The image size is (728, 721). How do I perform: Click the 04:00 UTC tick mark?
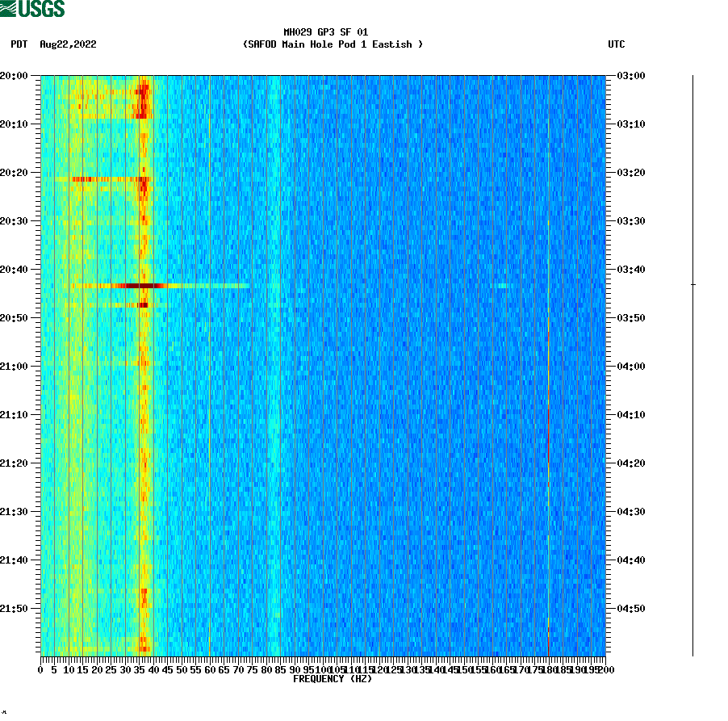point(611,366)
